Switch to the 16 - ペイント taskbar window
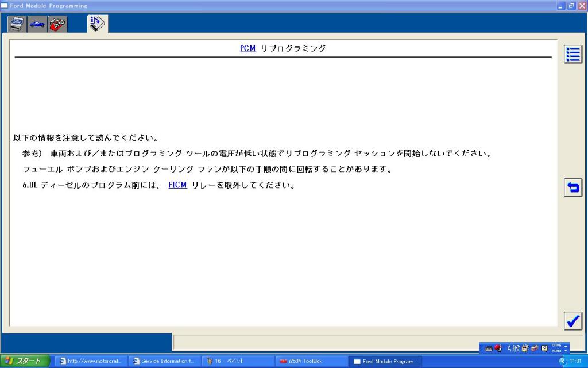 point(238,361)
